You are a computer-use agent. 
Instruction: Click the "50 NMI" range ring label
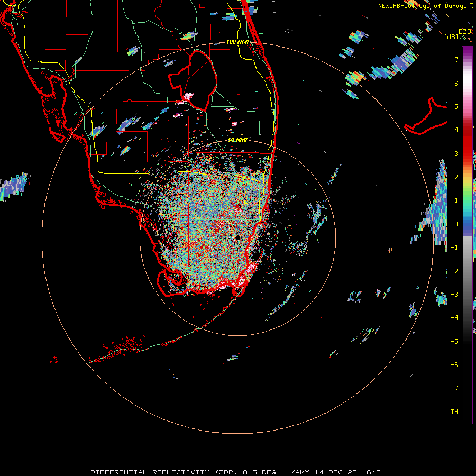[x=237, y=140]
